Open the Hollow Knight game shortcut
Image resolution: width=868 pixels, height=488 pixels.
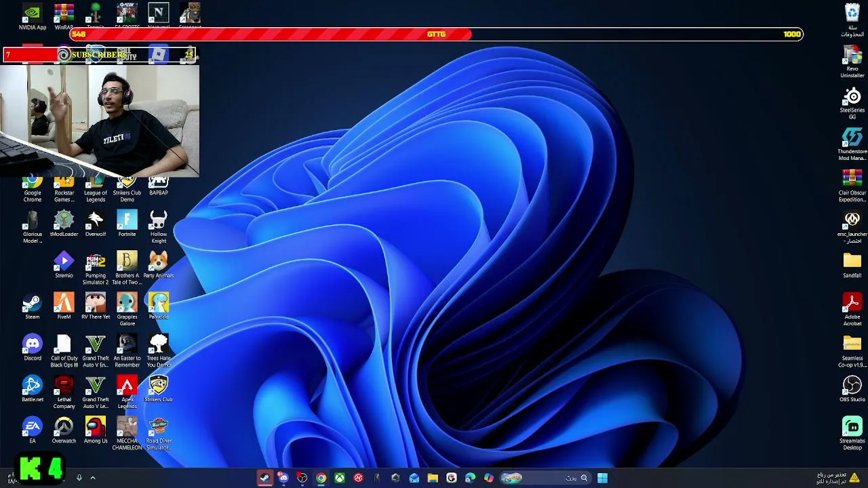tap(159, 227)
